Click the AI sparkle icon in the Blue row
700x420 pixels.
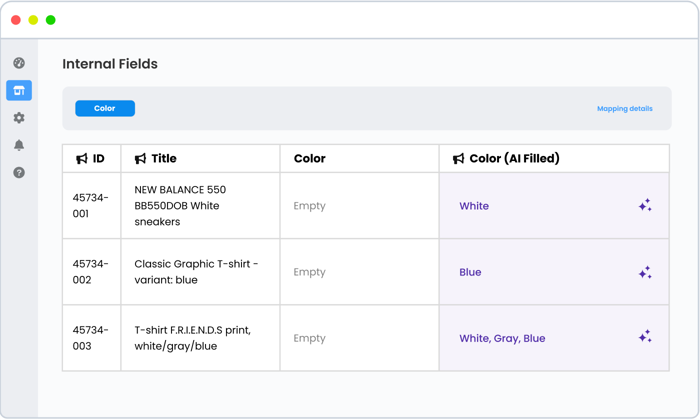645,272
